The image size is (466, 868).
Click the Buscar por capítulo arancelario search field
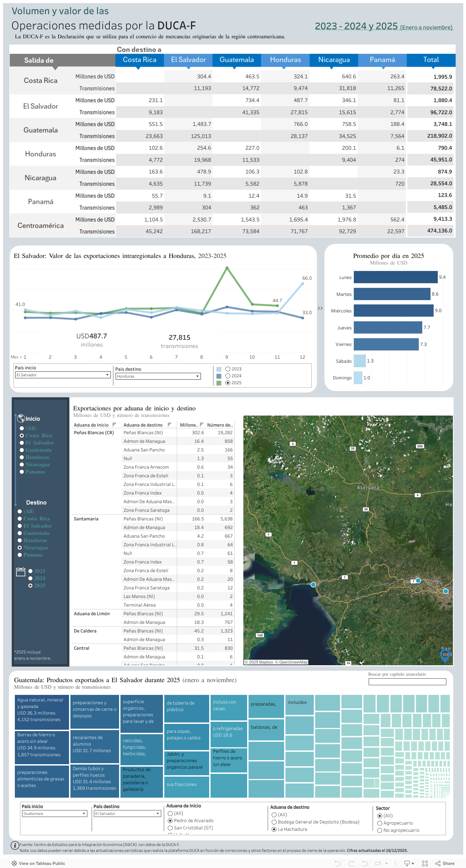407,682
